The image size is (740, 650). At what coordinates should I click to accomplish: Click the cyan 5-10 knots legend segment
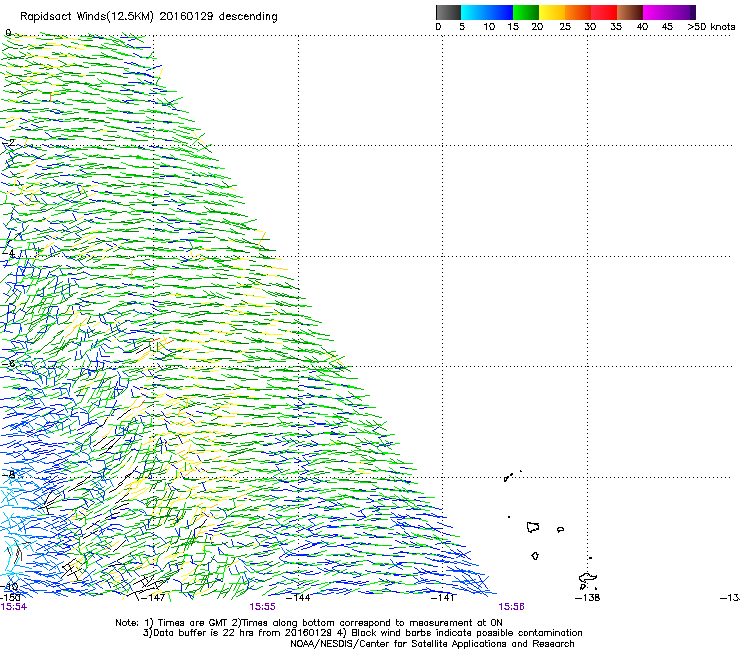coord(474,12)
